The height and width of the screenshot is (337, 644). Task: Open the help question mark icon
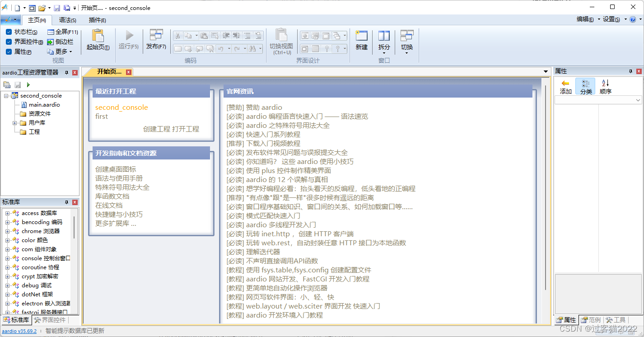point(633,19)
